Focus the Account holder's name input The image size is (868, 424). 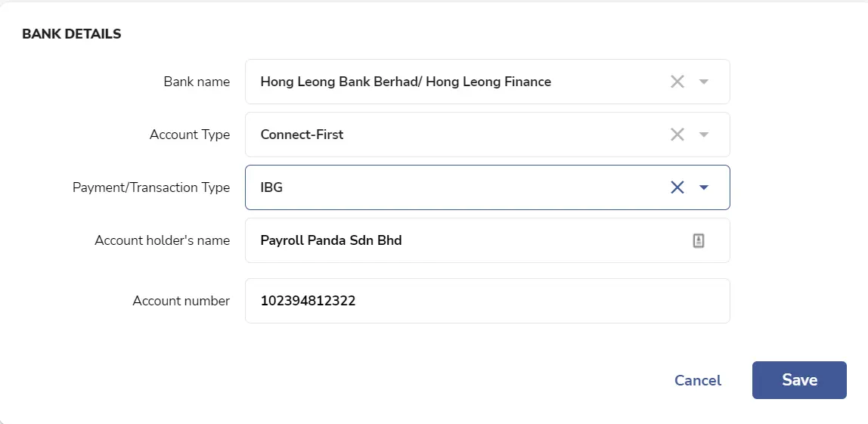pos(487,241)
